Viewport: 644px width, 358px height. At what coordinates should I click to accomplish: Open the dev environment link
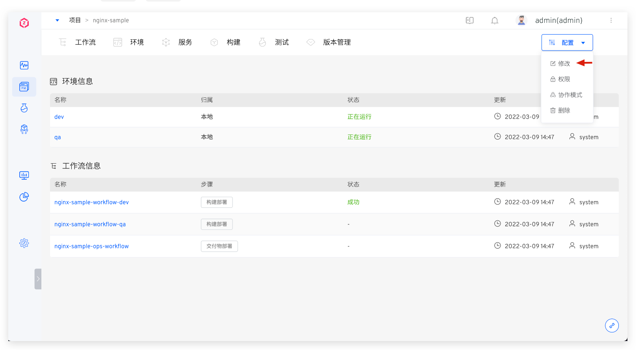coord(59,117)
